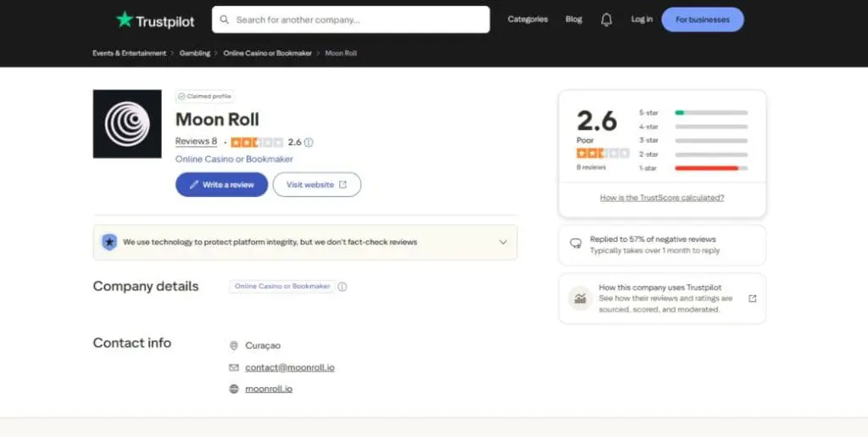Click the Trustpilot star logo
The image size is (868, 437).
coord(125,20)
